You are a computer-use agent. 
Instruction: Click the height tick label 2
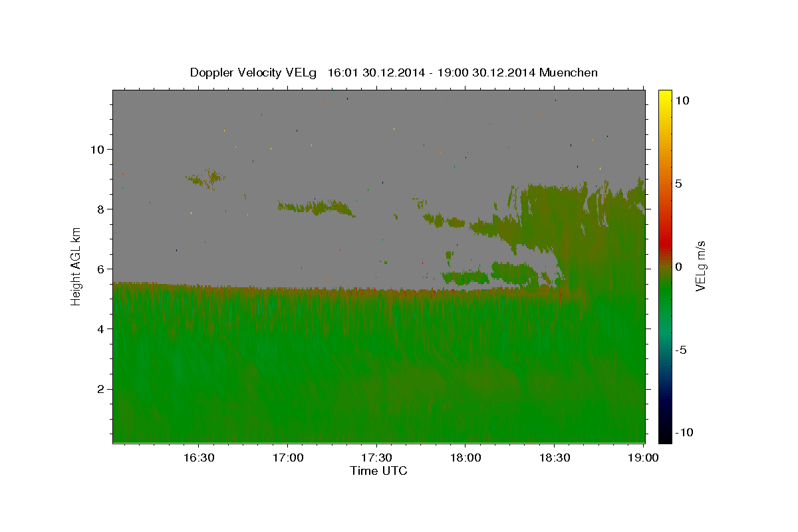click(x=102, y=389)
